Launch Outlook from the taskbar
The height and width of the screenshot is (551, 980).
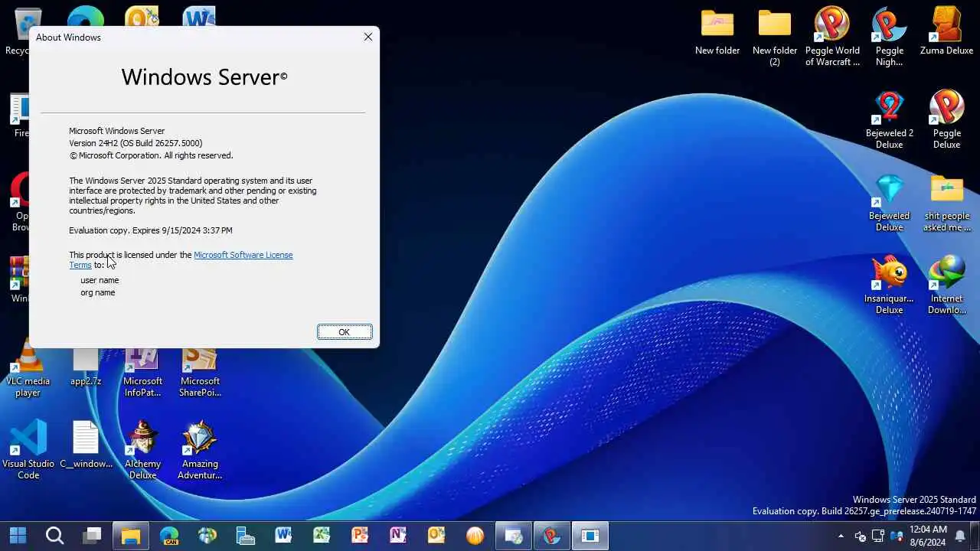coord(436,536)
